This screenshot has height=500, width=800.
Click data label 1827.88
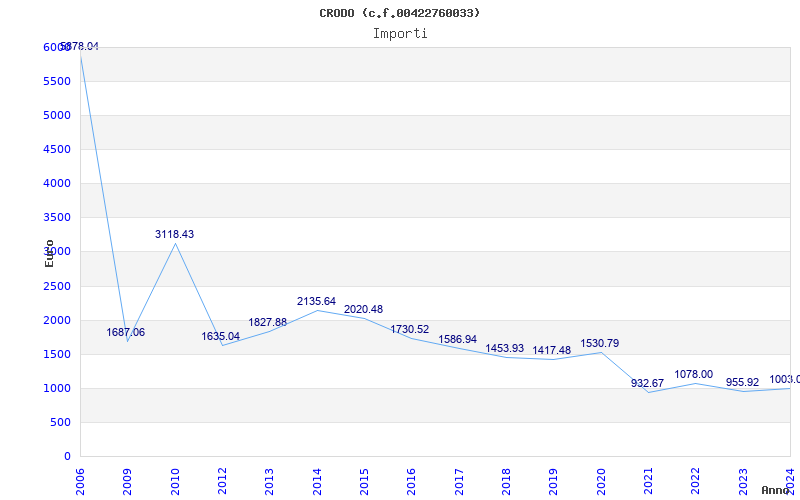[x=268, y=322]
